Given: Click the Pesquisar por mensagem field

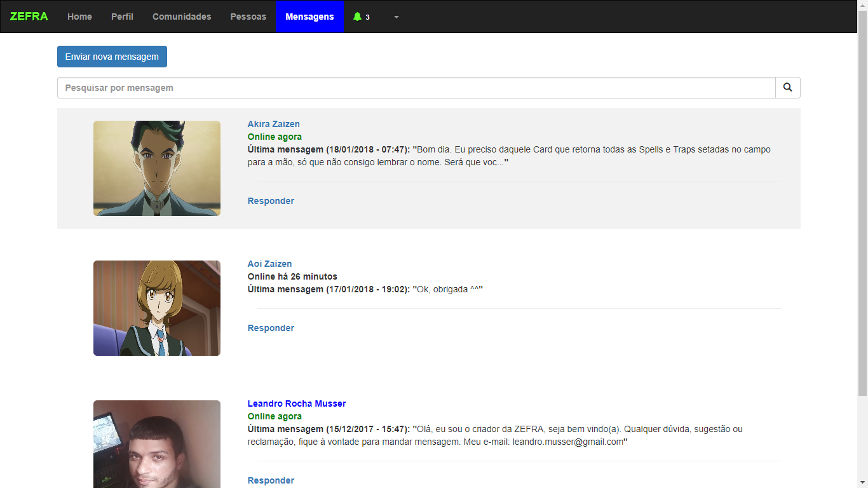Looking at the screenshot, I should coord(416,87).
